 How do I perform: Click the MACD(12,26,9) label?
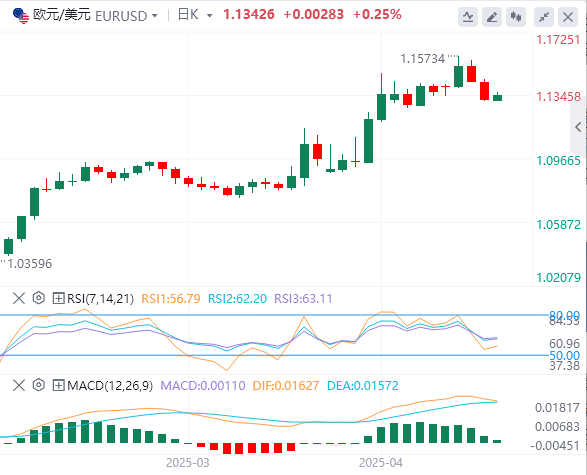click(110, 386)
